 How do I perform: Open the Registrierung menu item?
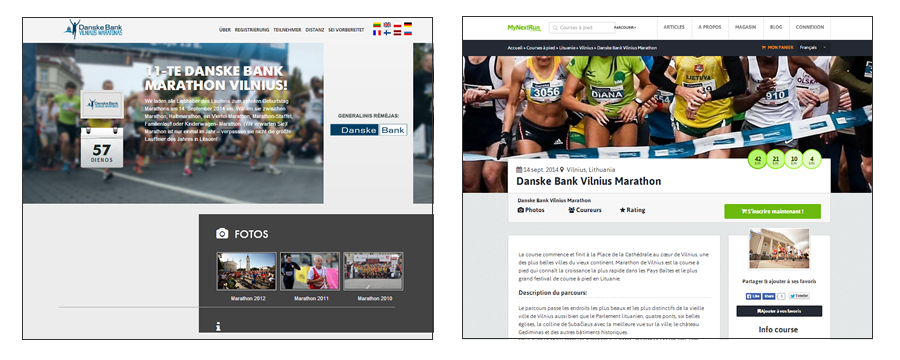tap(252, 30)
